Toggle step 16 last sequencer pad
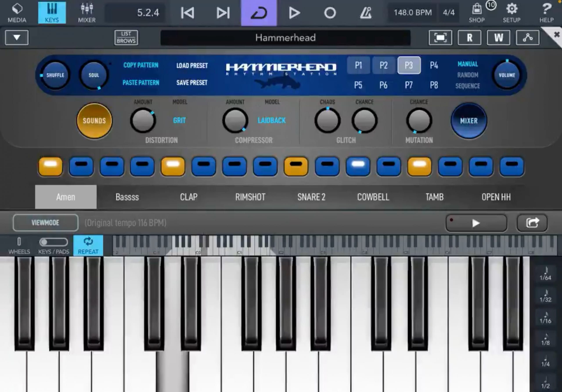The width and height of the screenshot is (562, 392). 512,166
